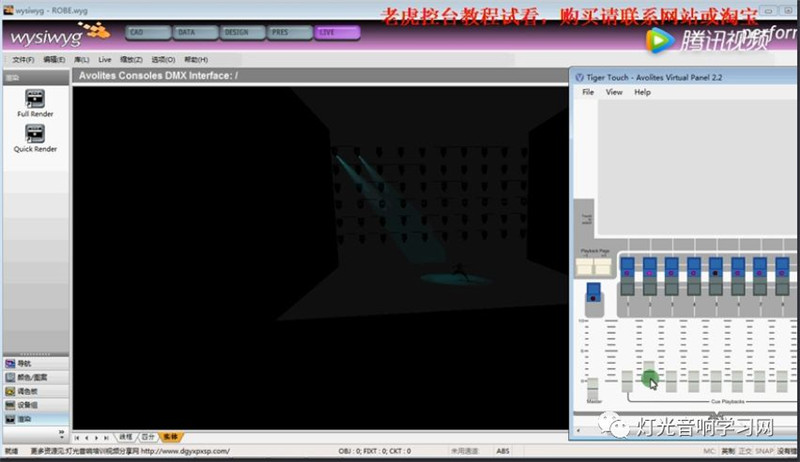Select the LIVE mode tab

tap(337, 33)
